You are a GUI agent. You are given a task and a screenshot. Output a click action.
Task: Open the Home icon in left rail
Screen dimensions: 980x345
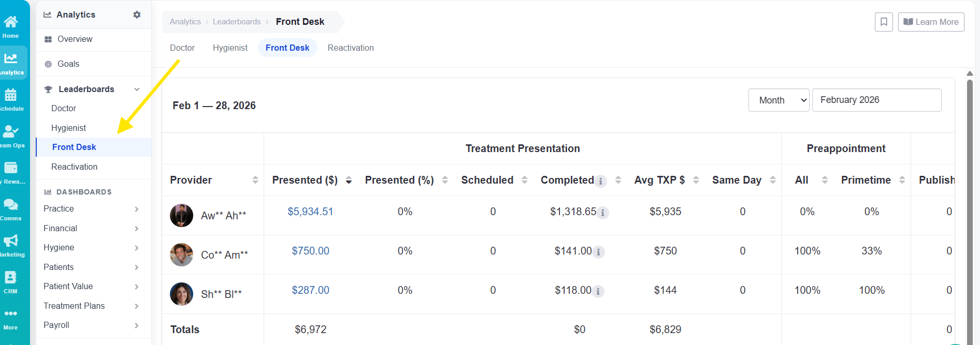pyautogui.click(x=11, y=22)
